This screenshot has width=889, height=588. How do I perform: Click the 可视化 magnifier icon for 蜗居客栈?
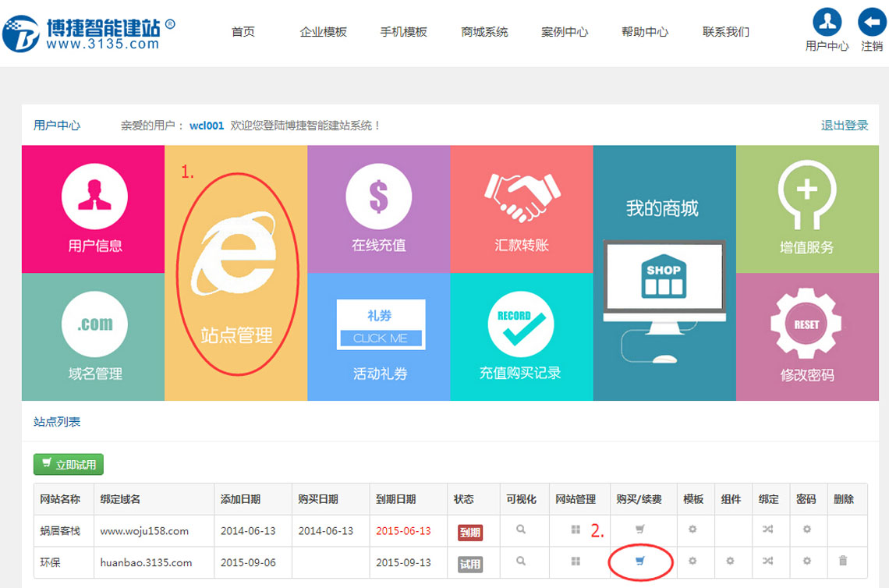521,530
